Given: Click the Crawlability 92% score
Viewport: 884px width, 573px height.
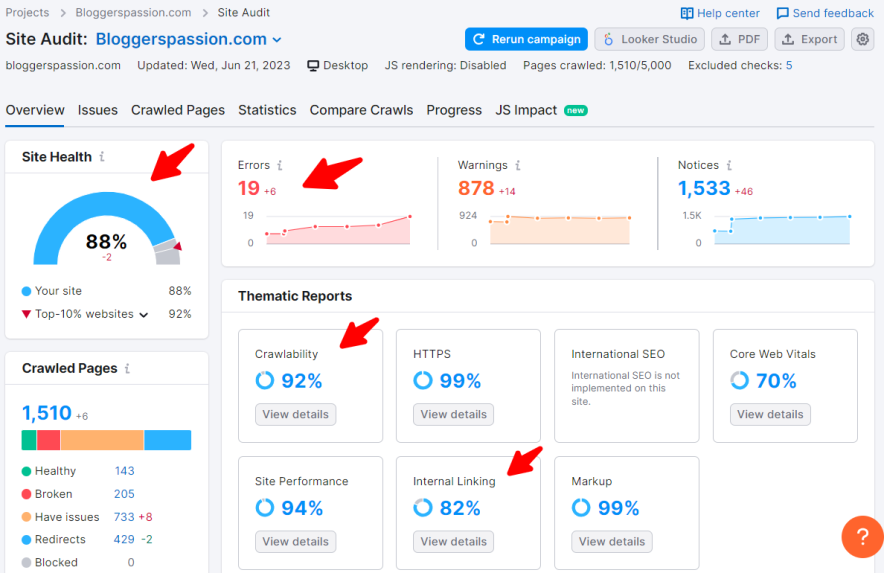Looking at the screenshot, I should coord(302,381).
